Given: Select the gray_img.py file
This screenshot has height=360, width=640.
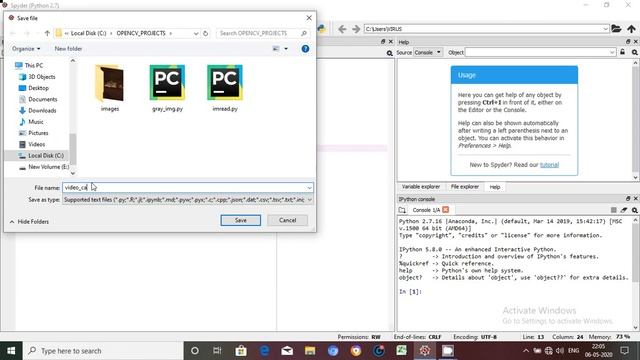Looking at the screenshot, I should (167, 88).
